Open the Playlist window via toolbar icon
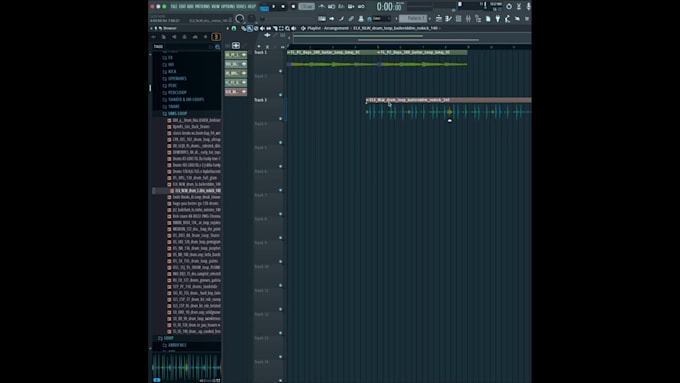 point(438,19)
